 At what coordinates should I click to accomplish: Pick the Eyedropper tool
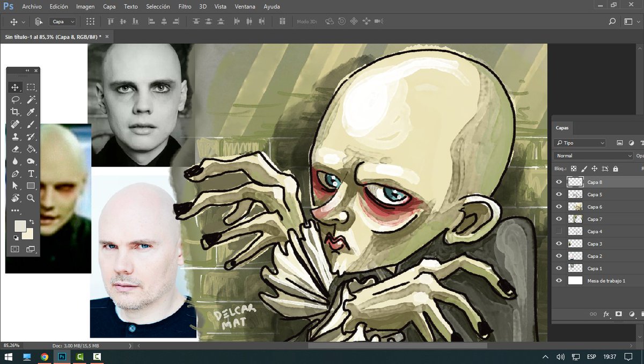point(31,112)
